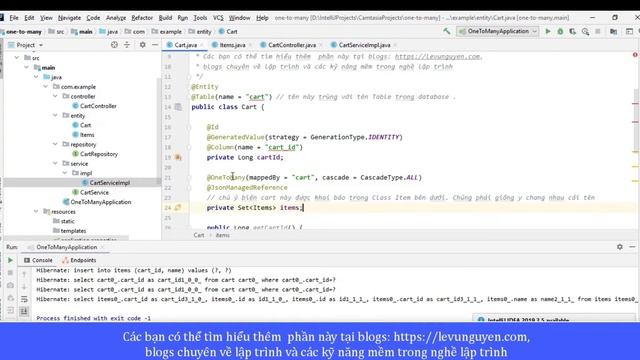Run OneToManyApplication with green play toolbar icon
This screenshot has width=640, height=360.
tap(548, 31)
